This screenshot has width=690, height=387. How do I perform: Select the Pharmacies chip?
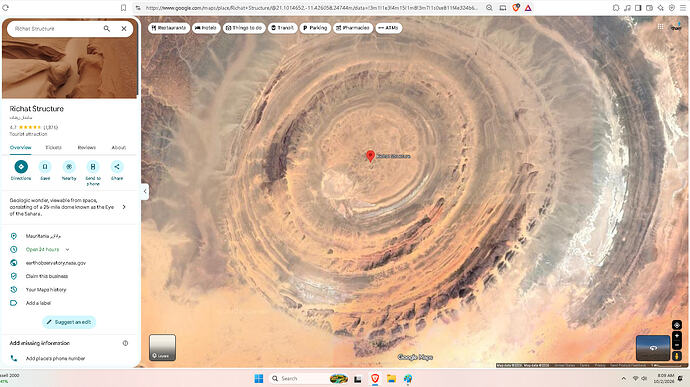(x=353, y=28)
